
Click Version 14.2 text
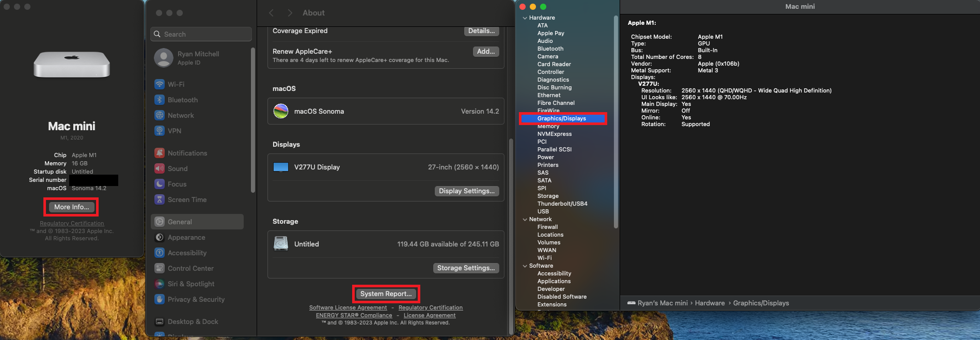click(480, 111)
